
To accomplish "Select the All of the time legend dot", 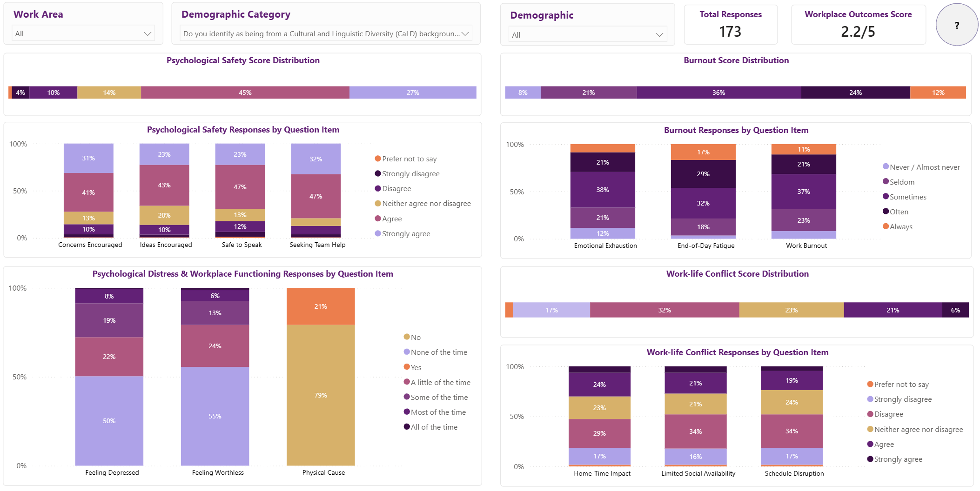I will tap(407, 427).
